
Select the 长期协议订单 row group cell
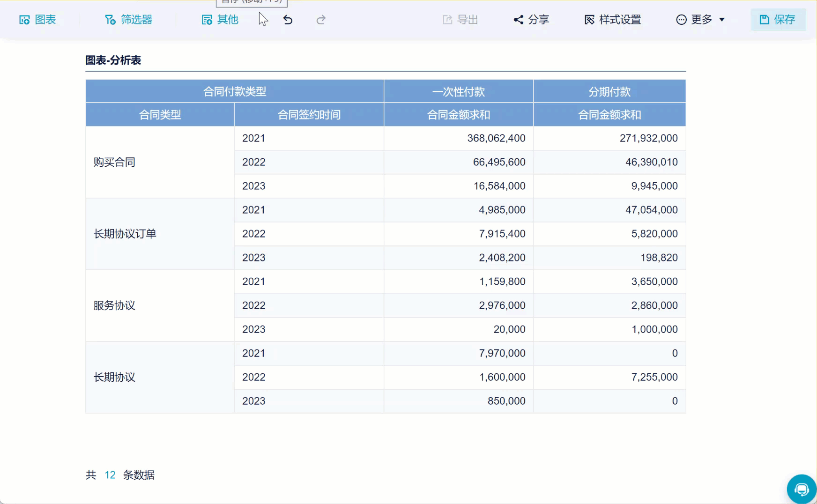(x=125, y=234)
